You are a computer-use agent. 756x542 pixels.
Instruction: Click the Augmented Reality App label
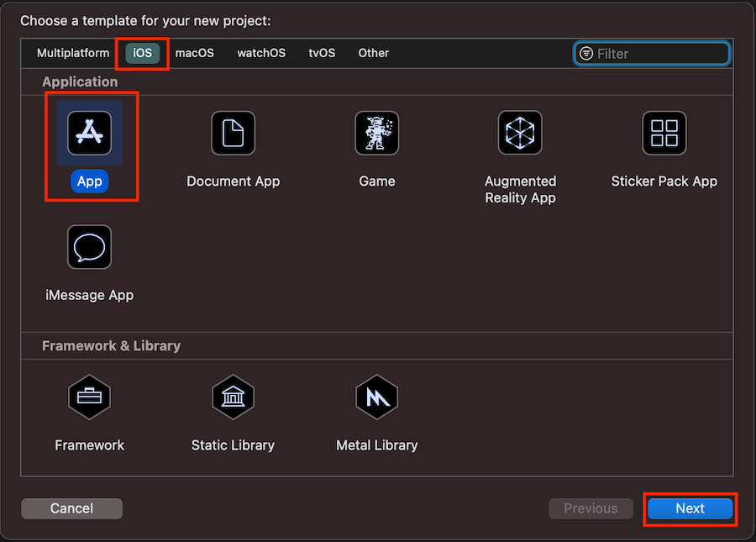[520, 190]
